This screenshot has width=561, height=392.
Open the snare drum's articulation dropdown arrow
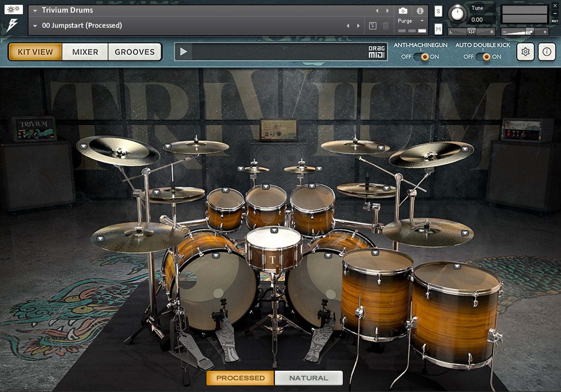(x=274, y=231)
